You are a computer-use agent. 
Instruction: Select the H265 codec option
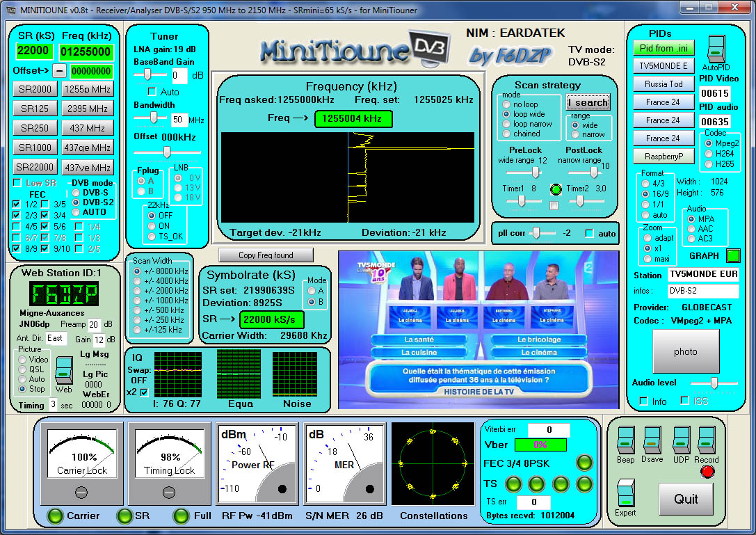(x=709, y=164)
